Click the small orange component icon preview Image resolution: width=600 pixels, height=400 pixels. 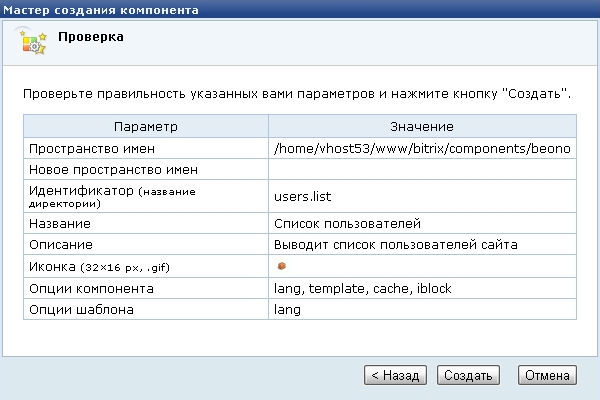[x=283, y=266]
